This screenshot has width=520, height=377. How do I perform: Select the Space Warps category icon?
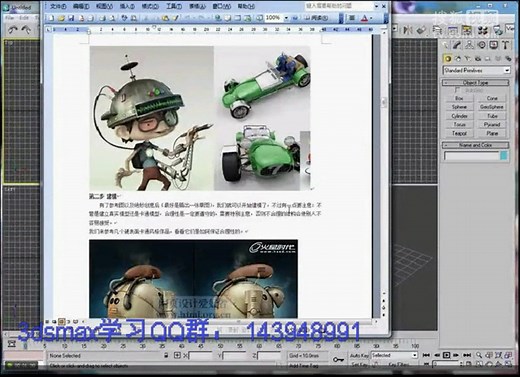tap(498, 59)
